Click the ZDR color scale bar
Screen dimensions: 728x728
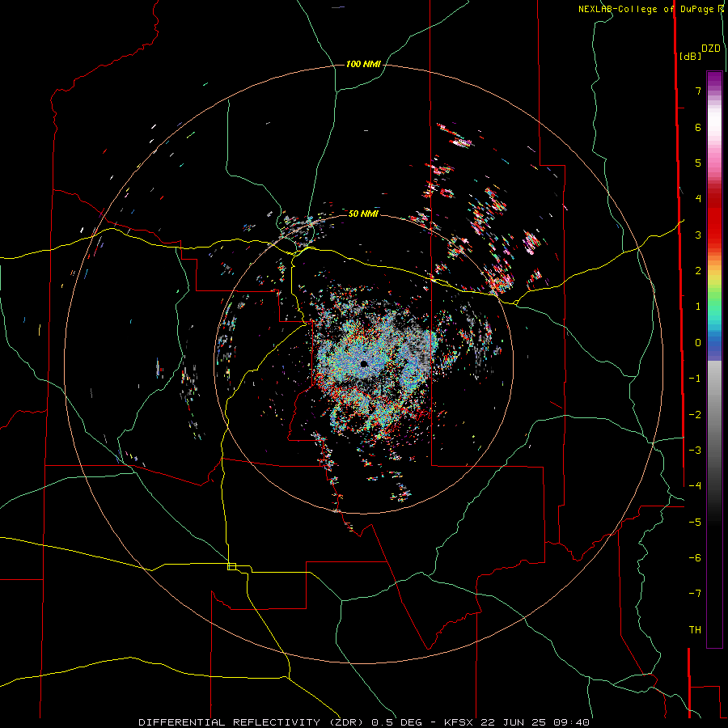click(714, 359)
